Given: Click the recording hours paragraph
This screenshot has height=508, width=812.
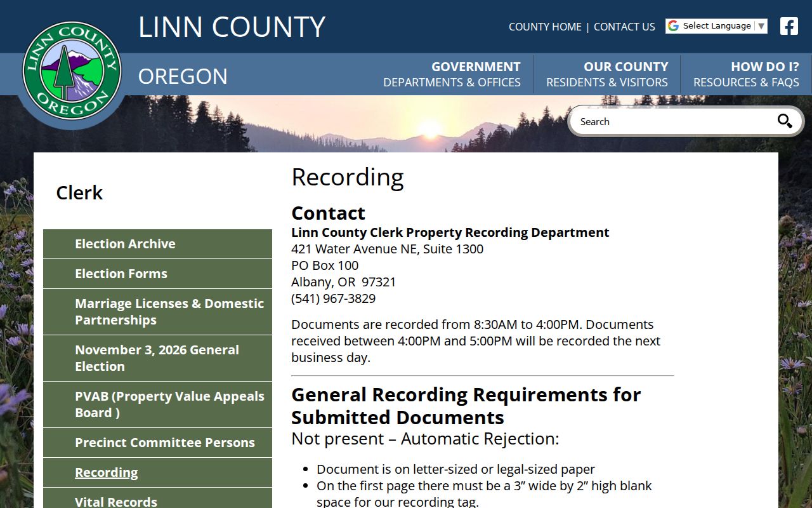Looking at the screenshot, I should pyautogui.click(x=476, y=341).
